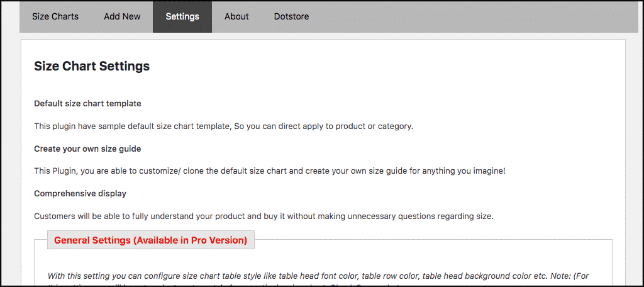The height and width of the screenshot is (287, 644).
Task: Click the Comprehensive display subheading
Action: point(80,193)
